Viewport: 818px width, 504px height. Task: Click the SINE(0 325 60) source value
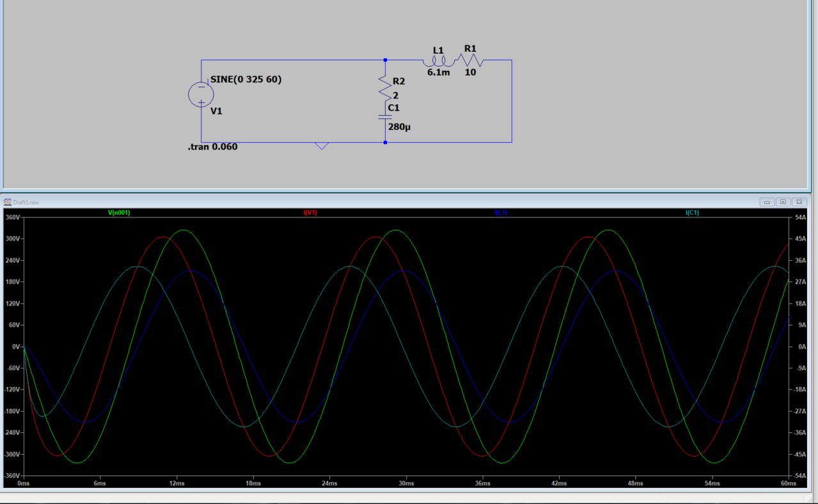point(246,79)
